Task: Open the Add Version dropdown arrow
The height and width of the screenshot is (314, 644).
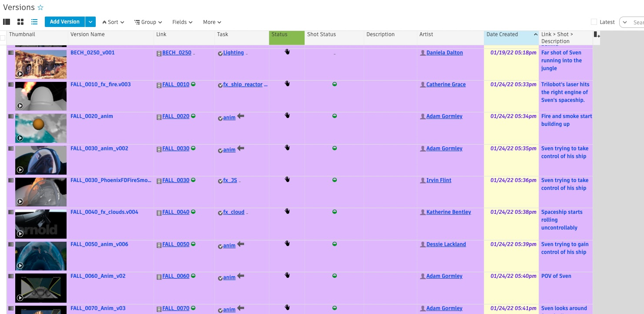Action: tap(91, 22)
